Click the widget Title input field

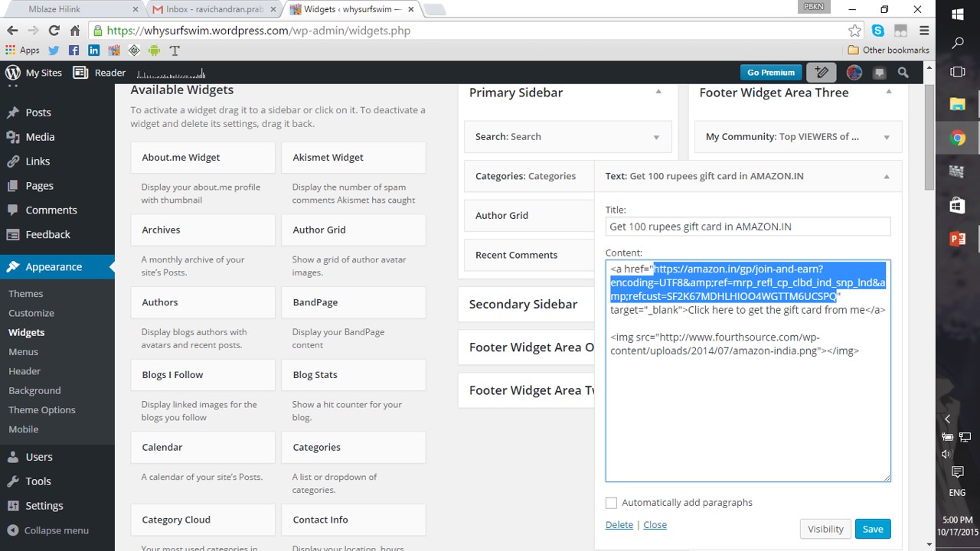coord(747,227)
